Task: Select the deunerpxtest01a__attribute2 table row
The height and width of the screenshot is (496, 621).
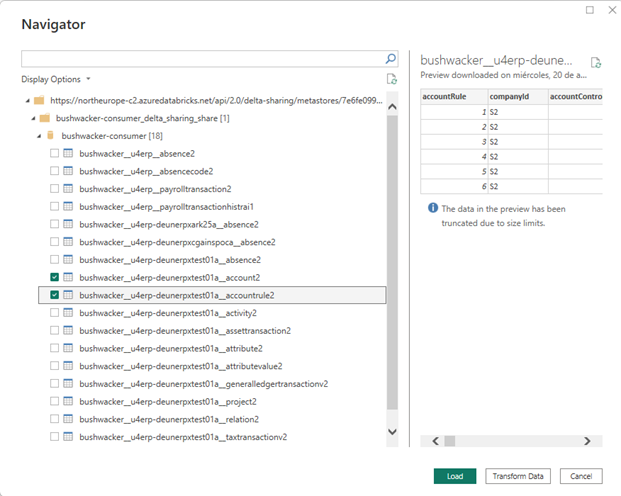Action: [x=212, y=348]
